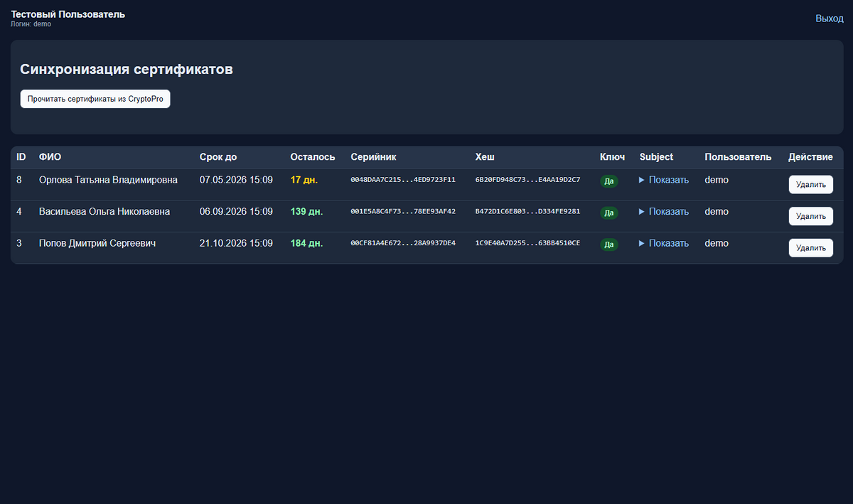Click Прочитать сертификаты из CryptoPro button
The height and width of the screenshot is (504, 853).
click(95, 100)
